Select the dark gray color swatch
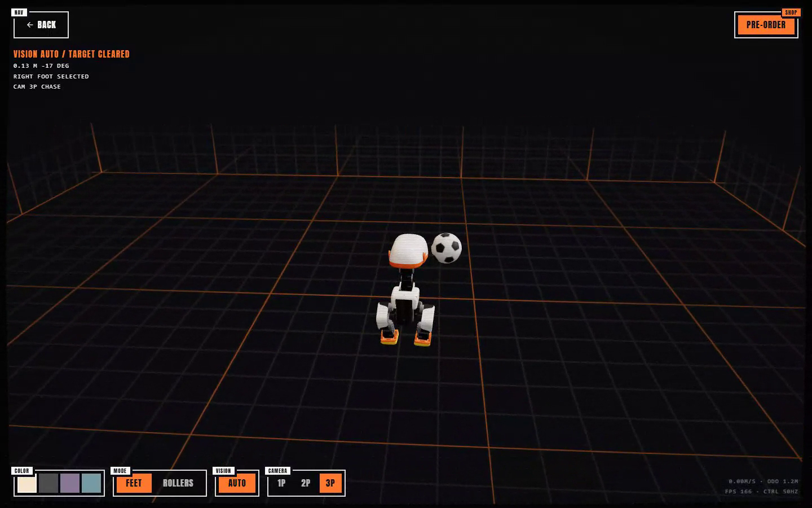The width and height of the screenshot is (812, 508). coord(48,483)
